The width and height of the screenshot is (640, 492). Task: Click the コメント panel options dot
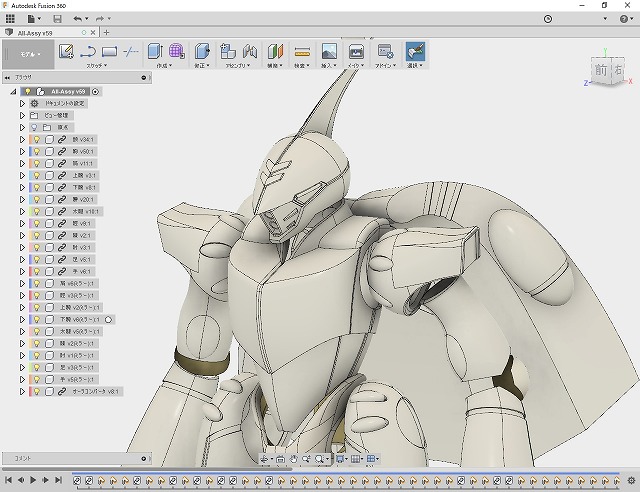tap(144, 459)
